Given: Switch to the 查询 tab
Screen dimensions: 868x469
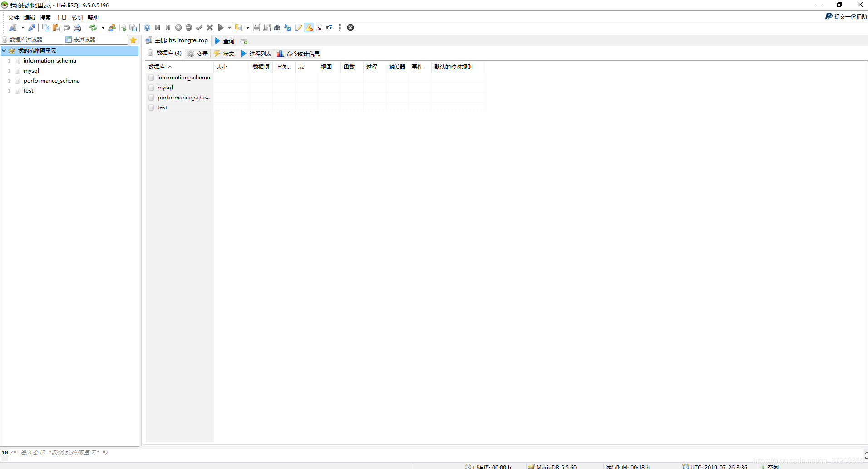Looking at the screenshot, I should (224, 41).
